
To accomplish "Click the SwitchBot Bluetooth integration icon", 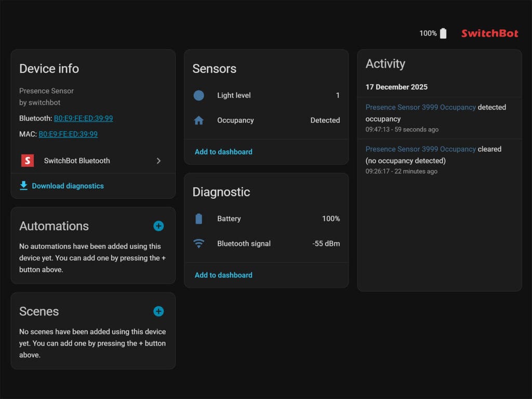I will click(27, 161).
